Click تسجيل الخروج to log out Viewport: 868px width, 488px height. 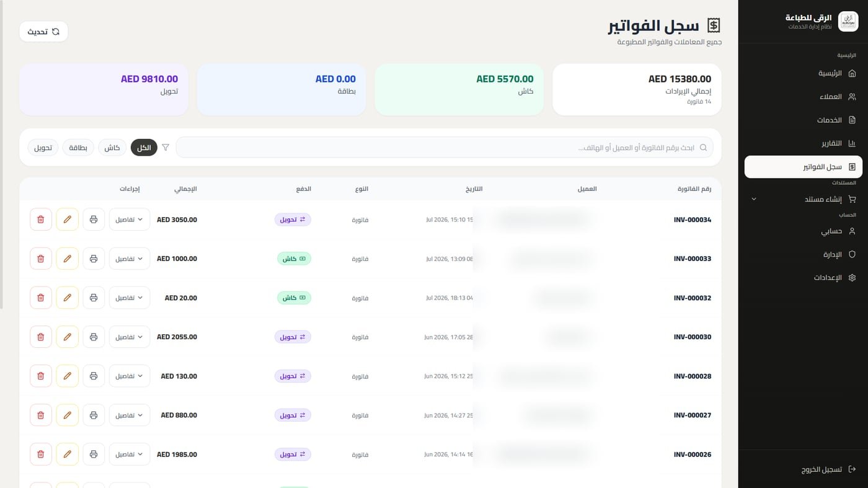coord(803,469)
